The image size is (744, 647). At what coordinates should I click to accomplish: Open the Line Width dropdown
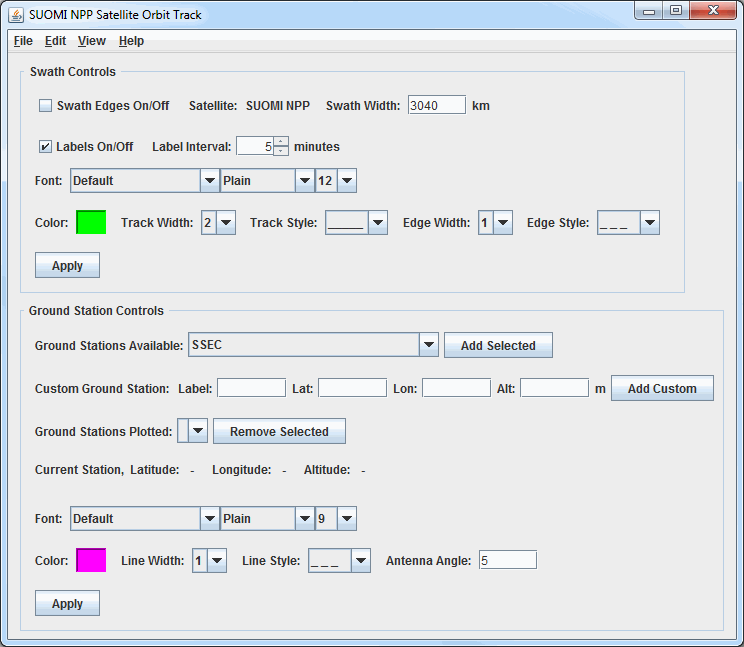click(x=209, y=561)
